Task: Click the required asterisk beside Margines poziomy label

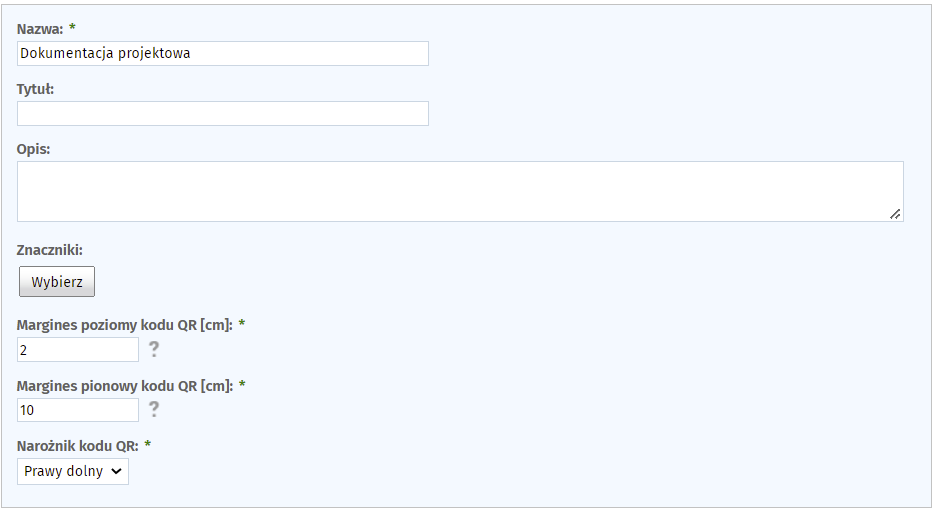Action: point(242,324)
